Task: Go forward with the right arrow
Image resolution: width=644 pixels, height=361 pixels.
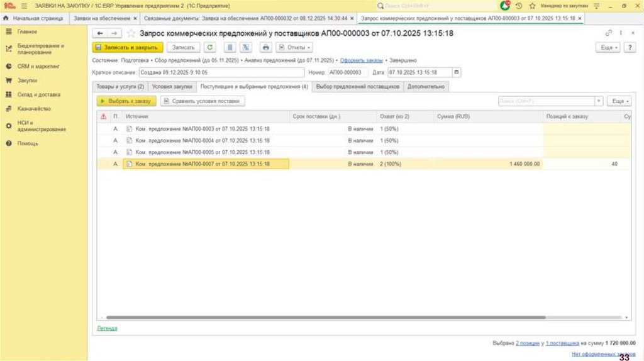Action: (x=114, y=33)
